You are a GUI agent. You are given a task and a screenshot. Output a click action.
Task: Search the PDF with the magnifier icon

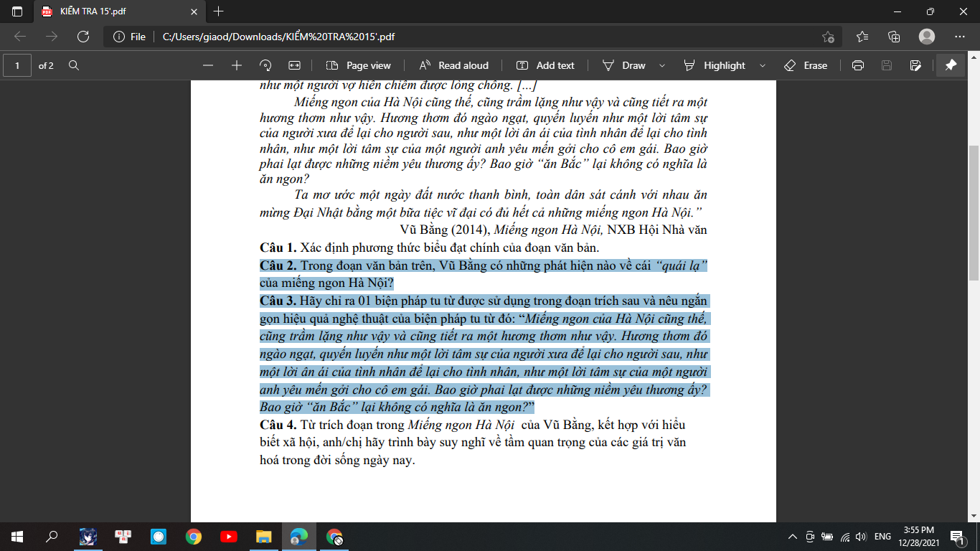[73, 65]
